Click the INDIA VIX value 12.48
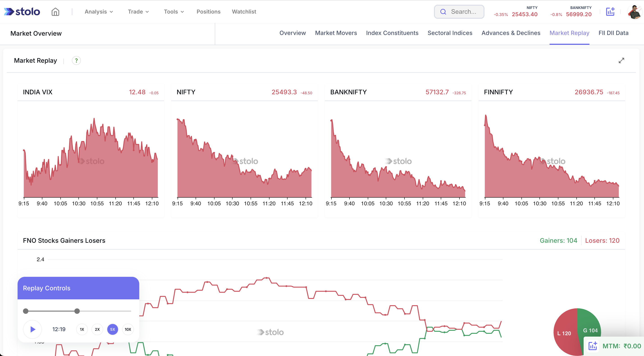Image resolution: width=644 pixels, height=356 pixels. click(137, 92)
